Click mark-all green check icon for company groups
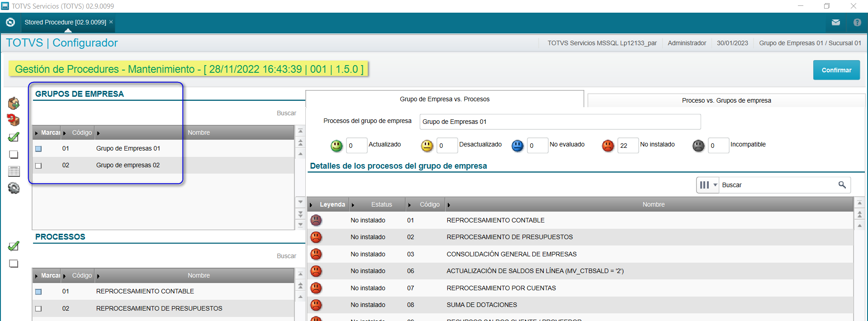The height and width of the screenshot is (321, 868). pos(14,137)
